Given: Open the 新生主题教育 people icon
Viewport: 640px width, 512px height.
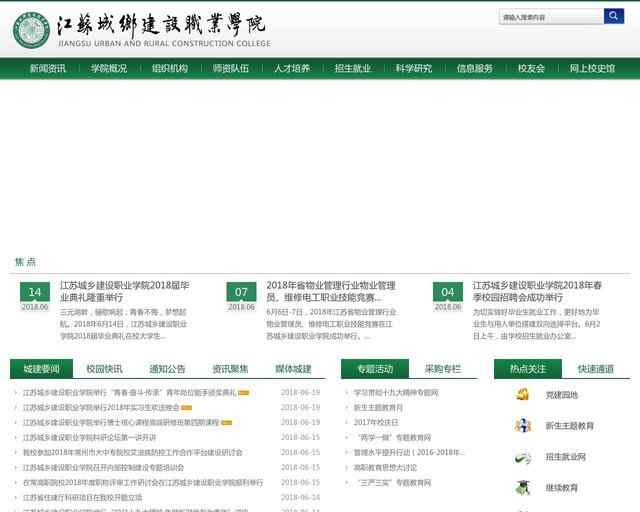Looking at the screenshot, I should coord(522,425).
